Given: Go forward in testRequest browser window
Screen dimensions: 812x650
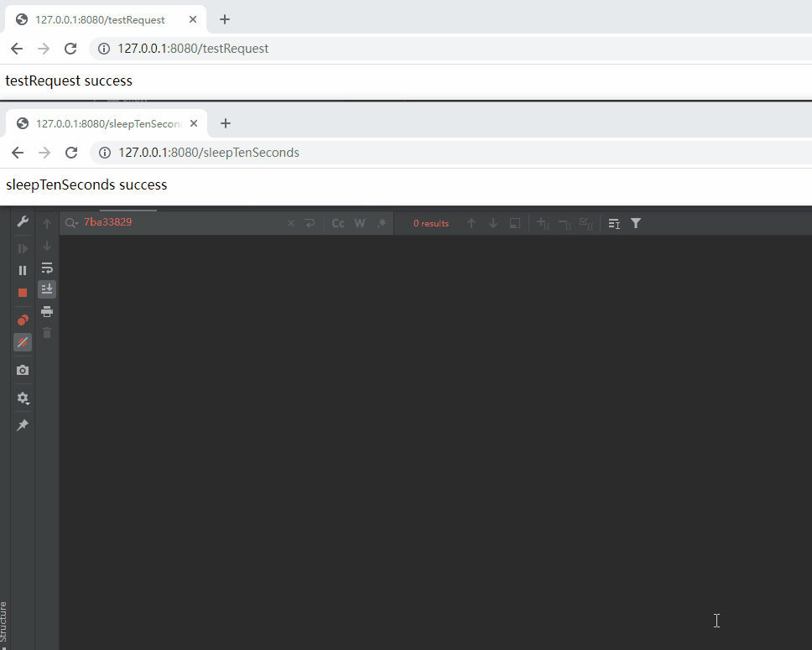Looking at the screenshot, I should tap(44, 48).
